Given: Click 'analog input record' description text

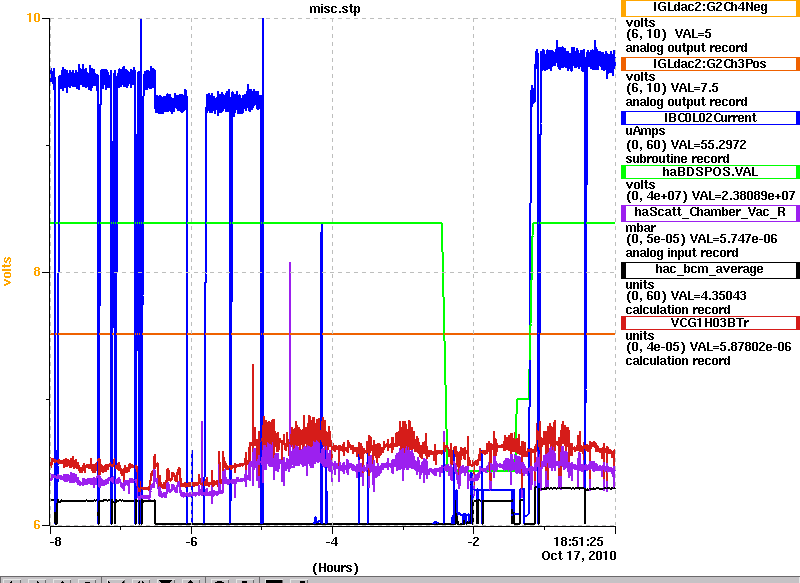Looking at the screenshot, I should pyautogui.click(x=682, y=253).
